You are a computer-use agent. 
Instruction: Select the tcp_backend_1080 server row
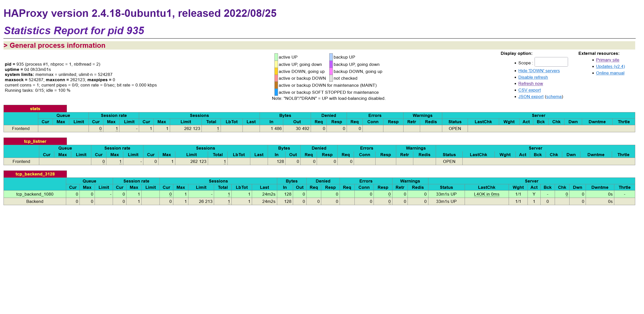[x=35, y=194]
